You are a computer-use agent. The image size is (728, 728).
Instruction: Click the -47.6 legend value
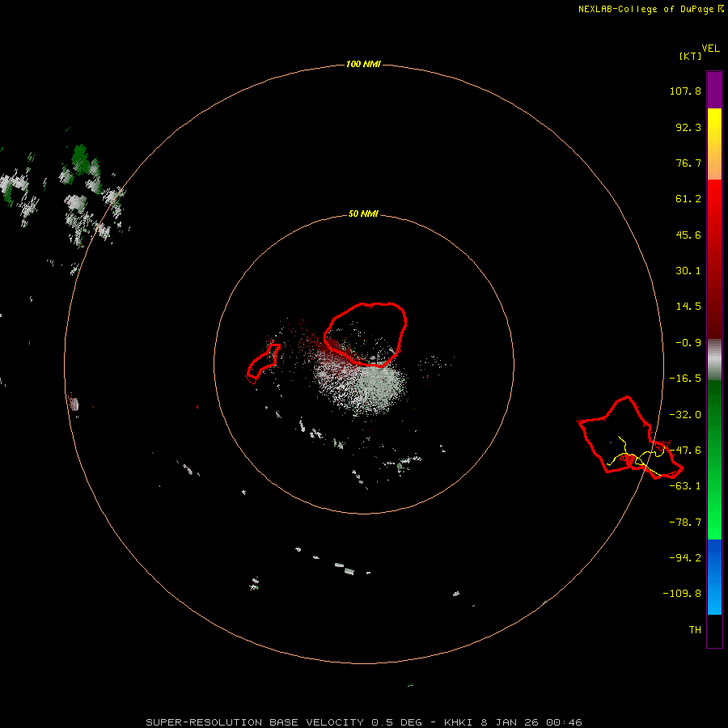[685, 451]
